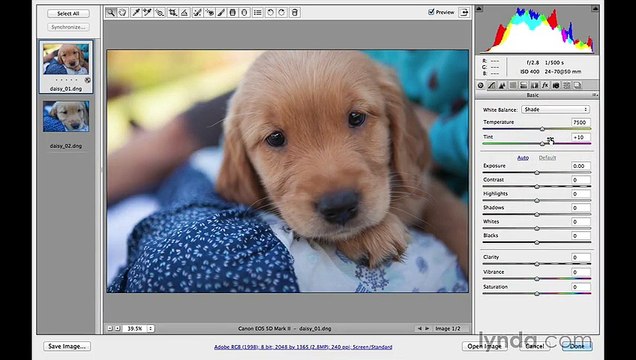Viewport: 636px width, 360px height.
Task: Select the White Balance eyedropper tool
Action: [135, 13]
